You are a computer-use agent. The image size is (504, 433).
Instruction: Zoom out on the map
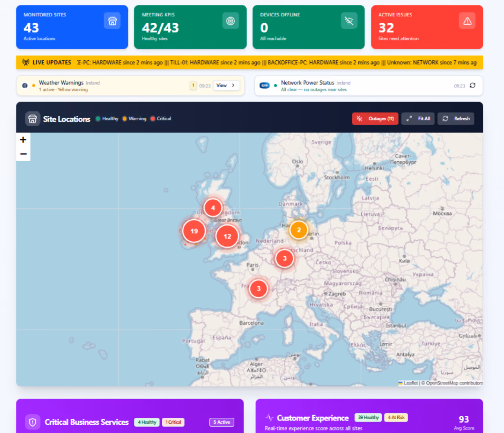click(23, 154)
